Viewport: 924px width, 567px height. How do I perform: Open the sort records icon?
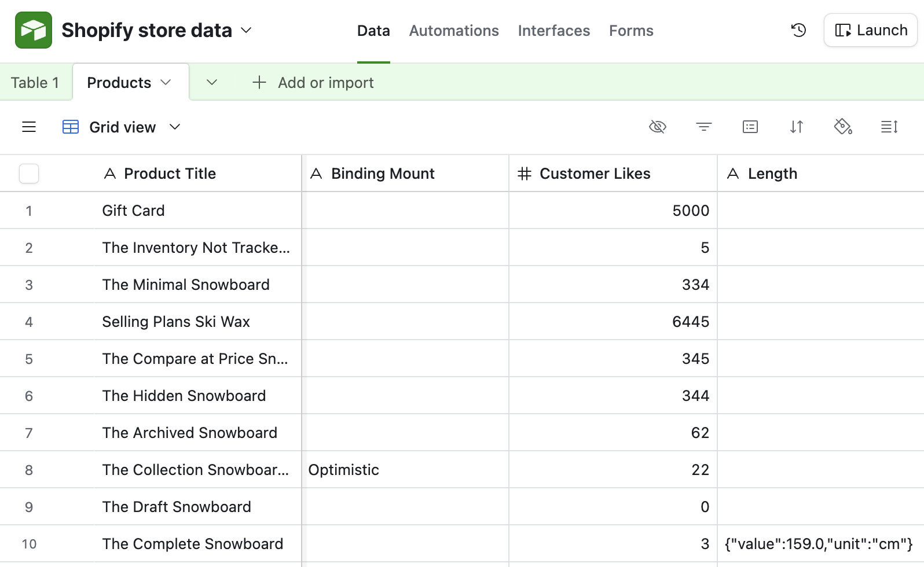796,127
